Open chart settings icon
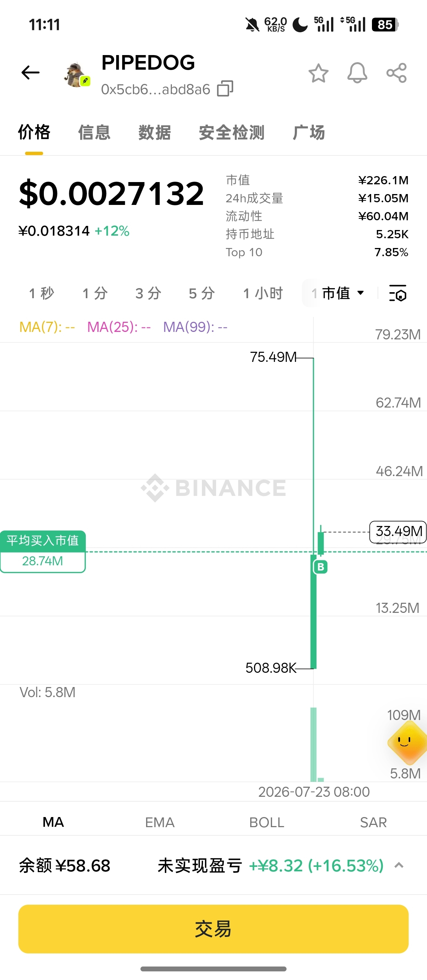The image size is (427, 980). pos(398,293)
